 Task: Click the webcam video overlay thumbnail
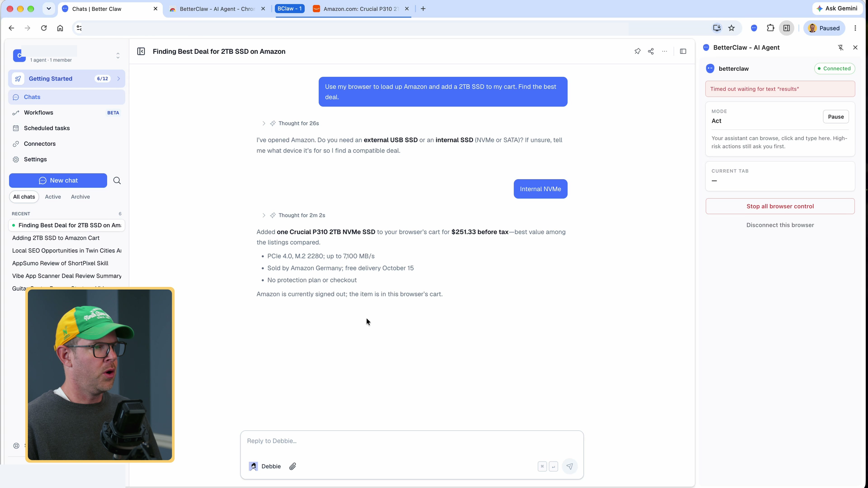[x=100, y=375]
